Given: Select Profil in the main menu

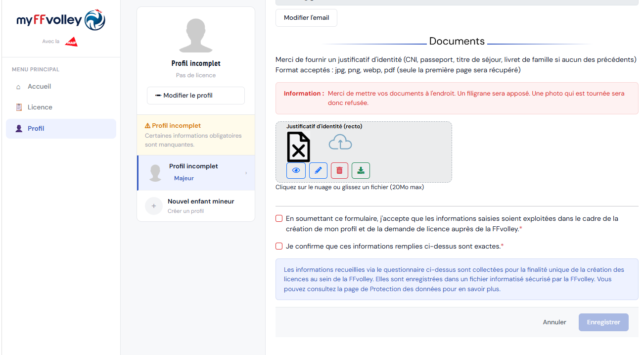Looking at the screenshot, I should coord(61,128).
